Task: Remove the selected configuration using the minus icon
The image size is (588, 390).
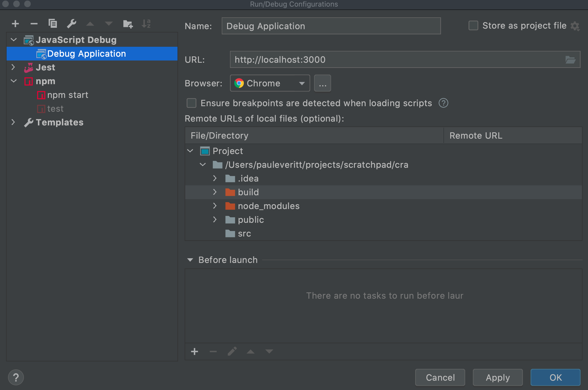Action: (34, 24)
